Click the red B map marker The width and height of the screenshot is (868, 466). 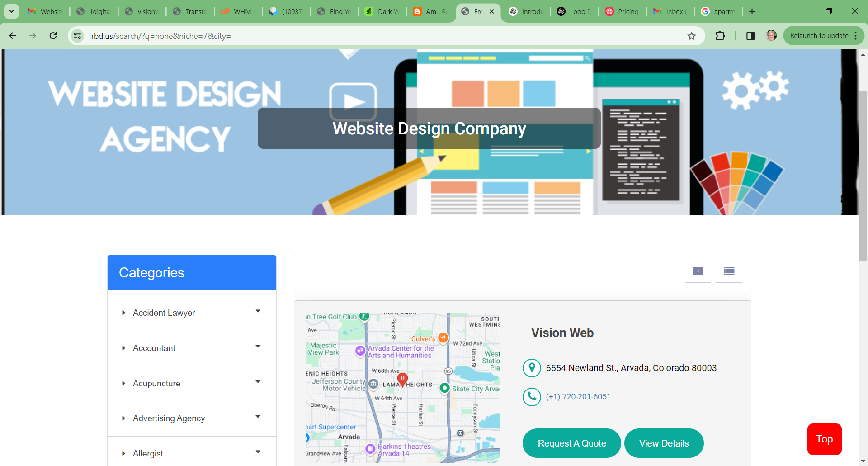(402, 379)
